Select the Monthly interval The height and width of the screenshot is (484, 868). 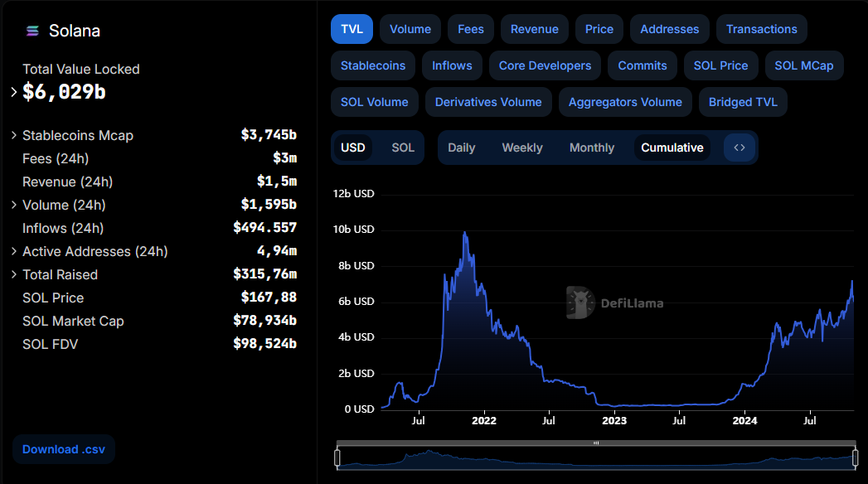tap(592, 148)
